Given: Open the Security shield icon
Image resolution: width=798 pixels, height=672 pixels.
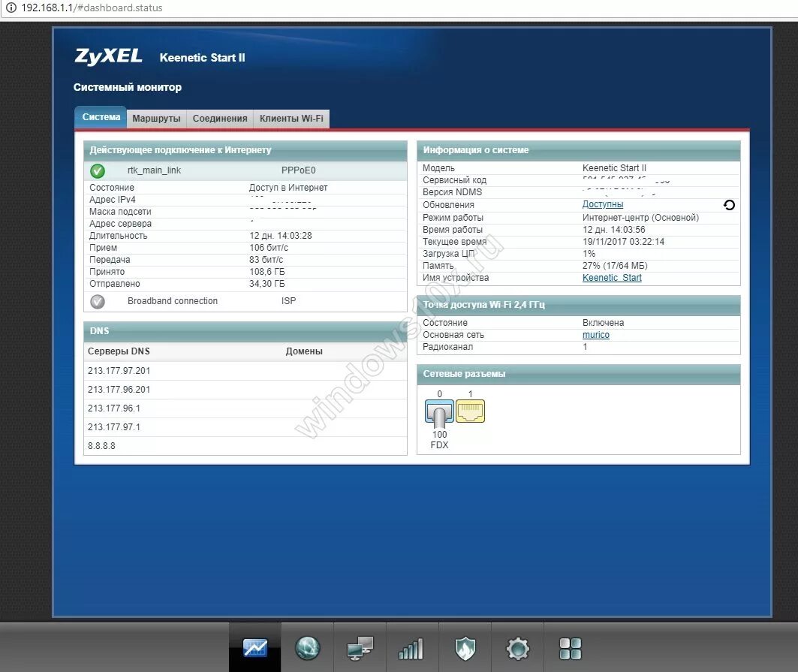Looking at the screenshot, I should (464, 646).
